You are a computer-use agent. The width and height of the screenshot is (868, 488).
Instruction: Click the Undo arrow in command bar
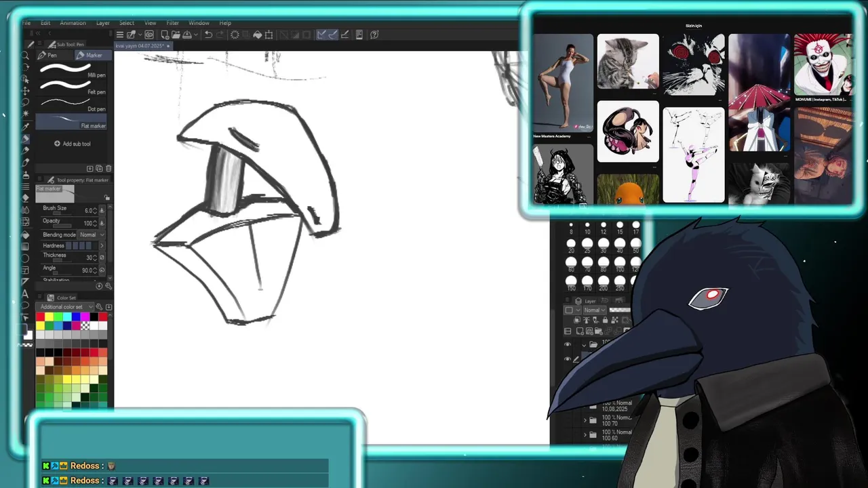tap(208, 35)
